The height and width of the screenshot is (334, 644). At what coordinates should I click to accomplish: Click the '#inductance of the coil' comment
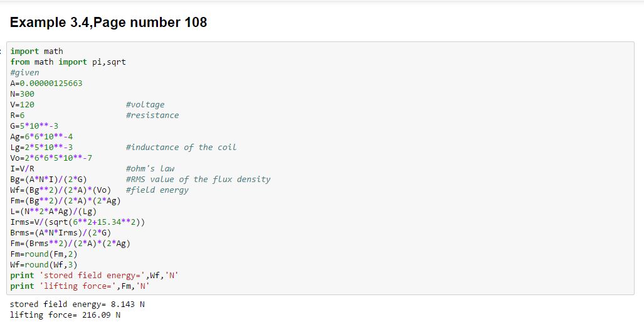tap(181, 148)
